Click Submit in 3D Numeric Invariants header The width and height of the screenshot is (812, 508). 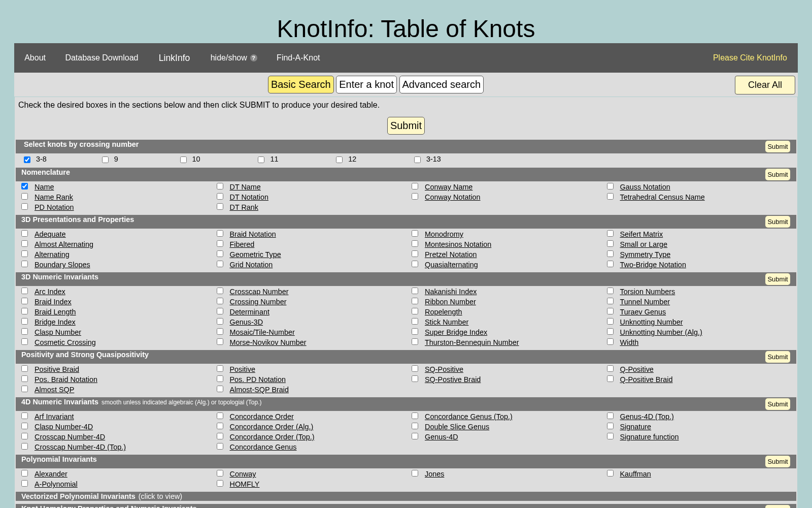[x=777, y=279]
